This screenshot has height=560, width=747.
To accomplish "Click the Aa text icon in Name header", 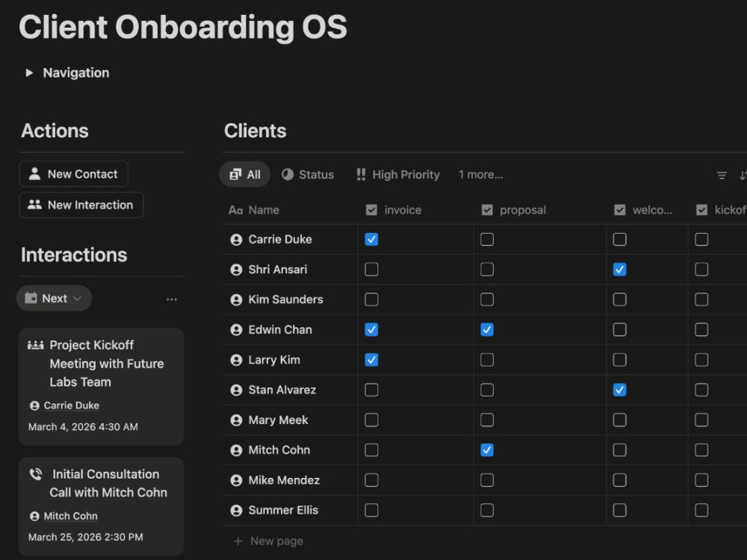I will (236, 210).
